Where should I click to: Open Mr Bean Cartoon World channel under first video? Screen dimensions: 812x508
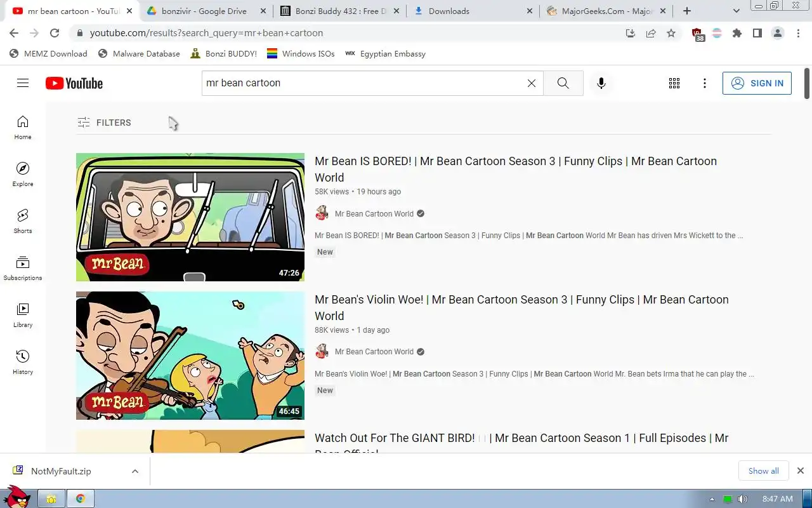pyautogui.click(x=374, y=214)
